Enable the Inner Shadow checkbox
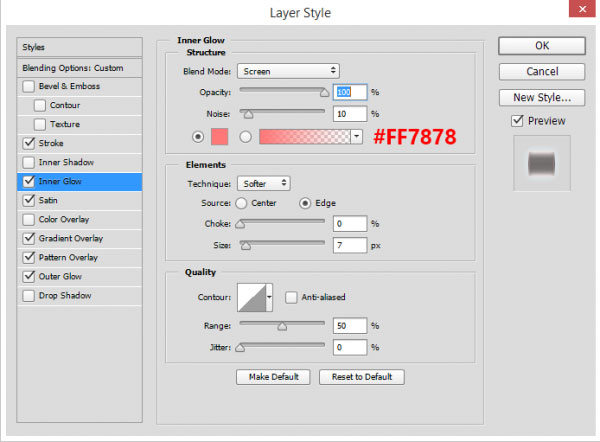The width and height of the screenshot is (600, 442). pyautogui.click(x=28, y=162)
